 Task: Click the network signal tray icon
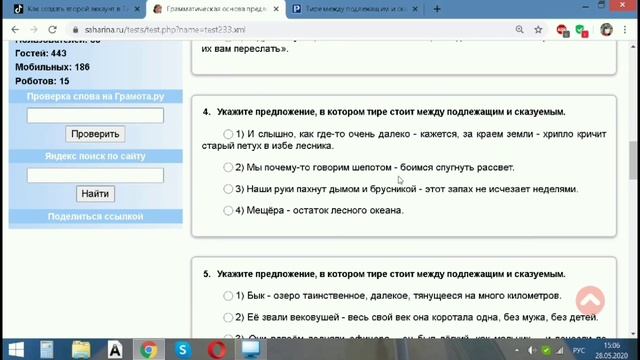[x=560, y=350]
